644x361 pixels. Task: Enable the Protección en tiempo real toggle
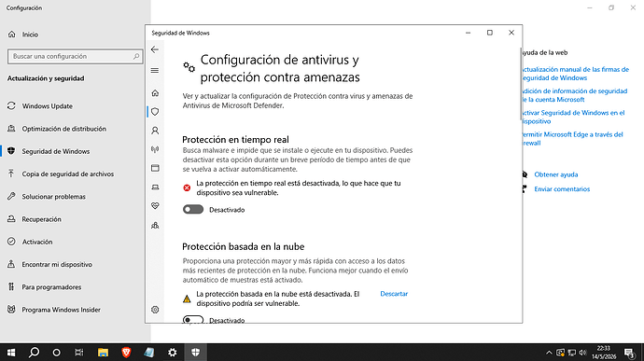[x=193, y=210]
